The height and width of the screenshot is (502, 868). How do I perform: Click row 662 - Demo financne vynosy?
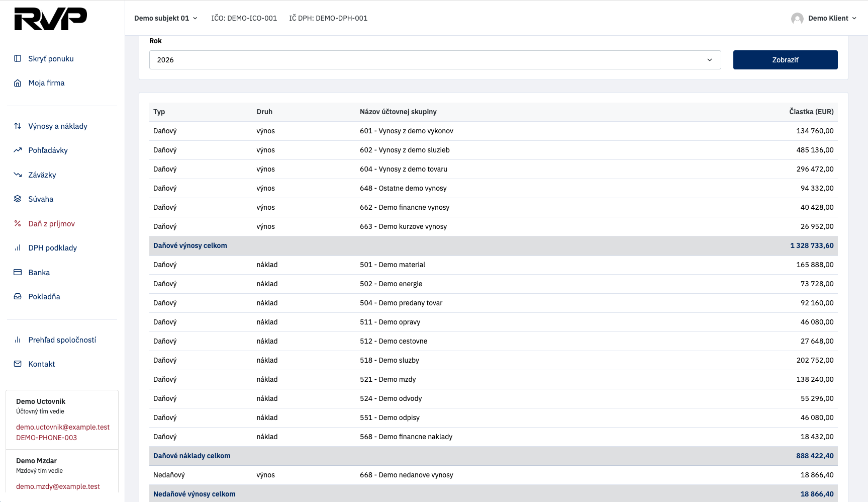pyautogui.click(x=494, y=207)
